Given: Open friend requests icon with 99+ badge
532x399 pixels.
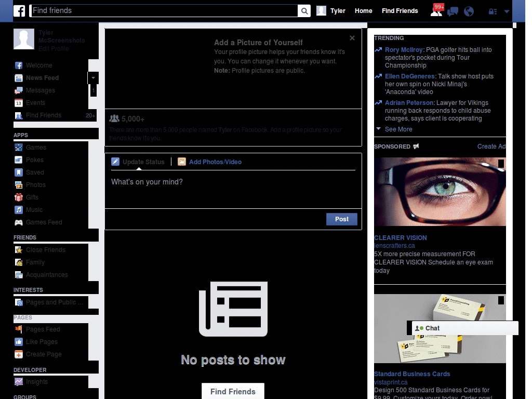Looking at the screenshot, I should tap(436, 11).
